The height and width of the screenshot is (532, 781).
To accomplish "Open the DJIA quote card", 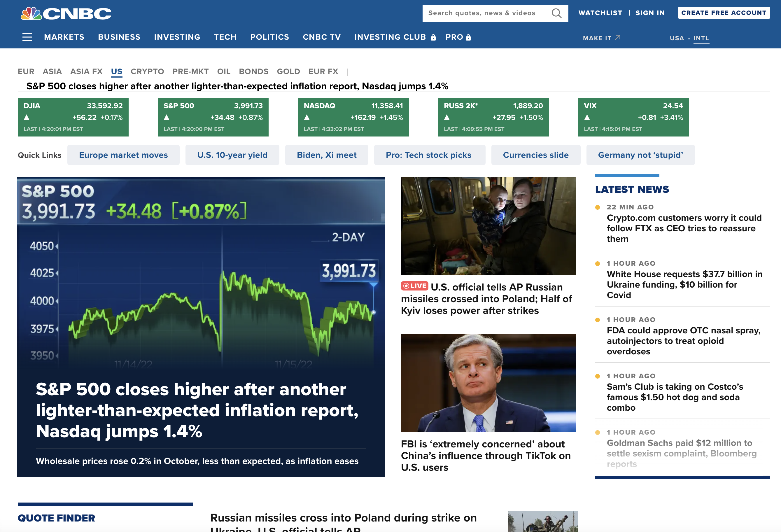I will pos(73,117).
